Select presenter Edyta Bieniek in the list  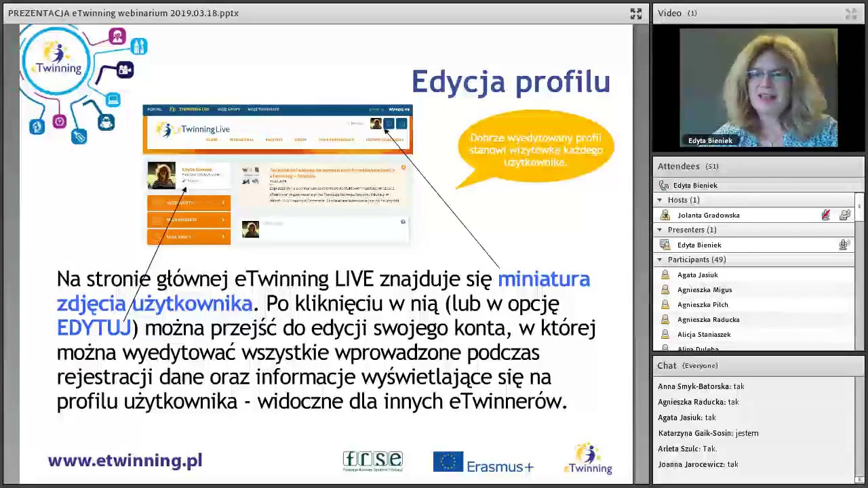point(699,245)
